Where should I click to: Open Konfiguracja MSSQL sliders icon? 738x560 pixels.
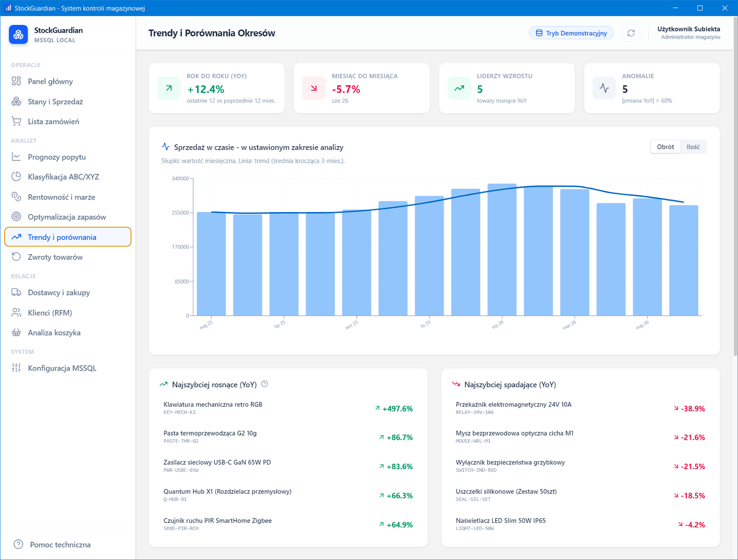coord(16,368)
